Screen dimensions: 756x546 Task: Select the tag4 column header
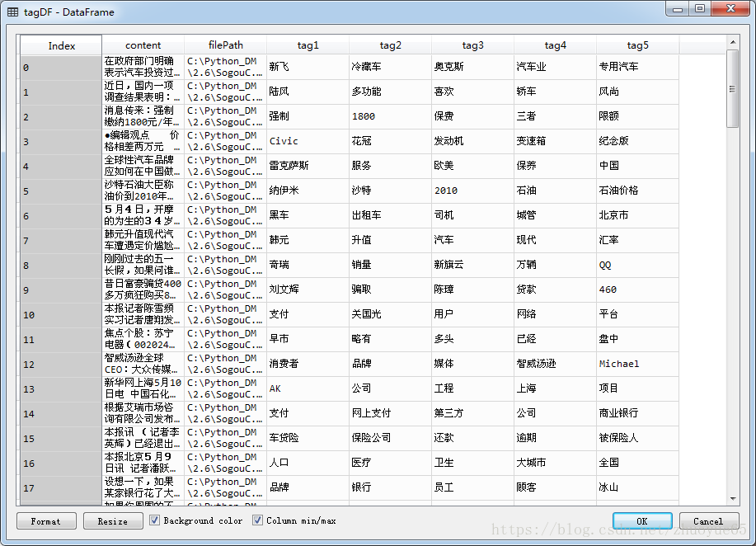pos(556,45)
